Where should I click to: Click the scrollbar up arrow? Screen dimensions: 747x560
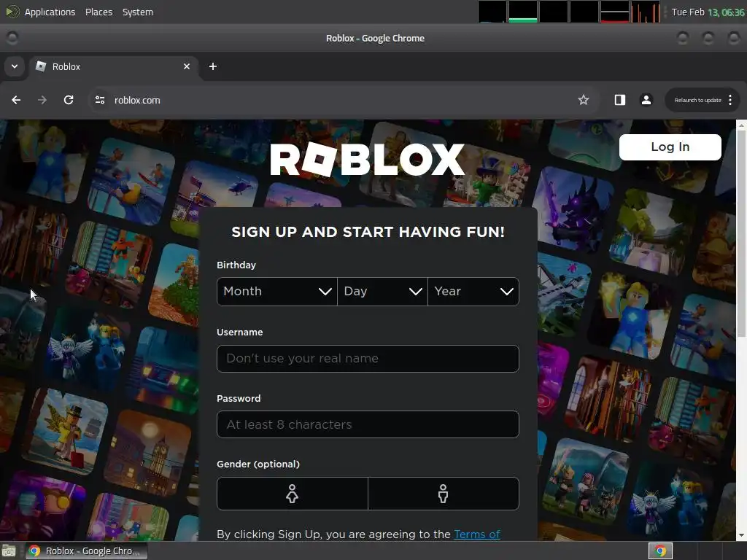coord(741,125)
